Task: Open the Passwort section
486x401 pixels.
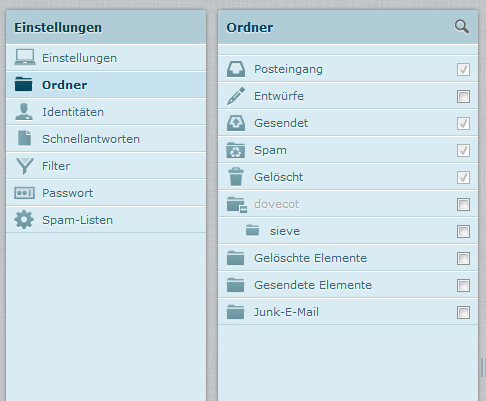Action: (x=106, y=193)
